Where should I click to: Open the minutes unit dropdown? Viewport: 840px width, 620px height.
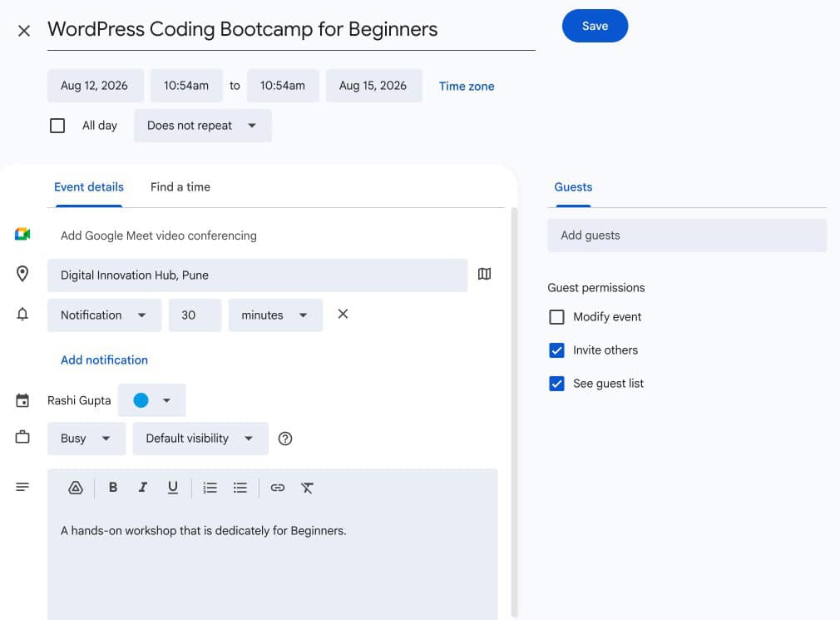(275, 315)
